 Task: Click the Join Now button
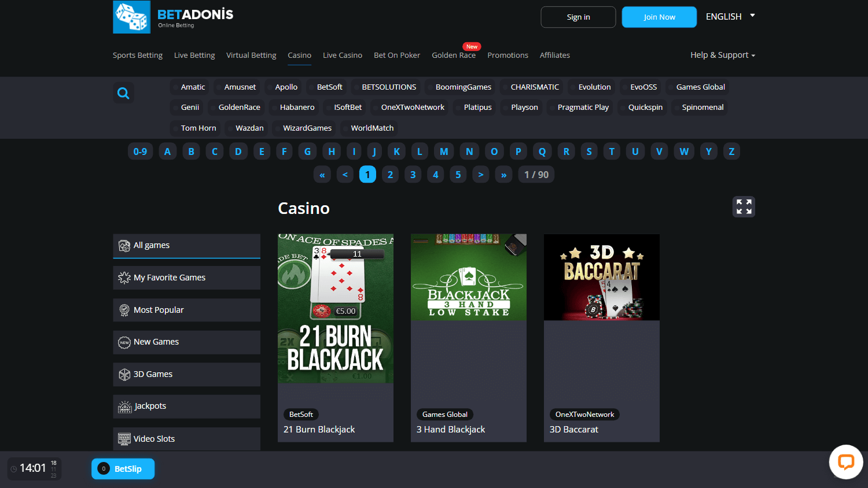pos(659,17)
